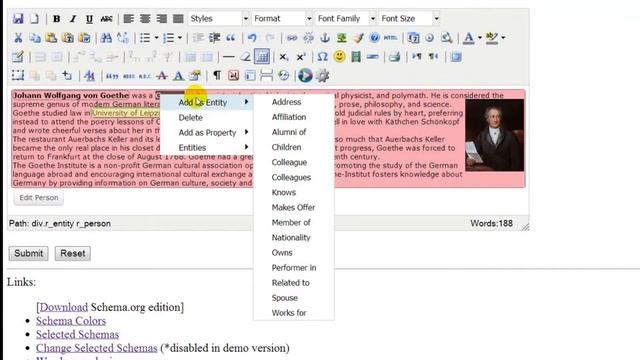Click the Save disk icon
640x360 pixels.
[x=18, y=19]
